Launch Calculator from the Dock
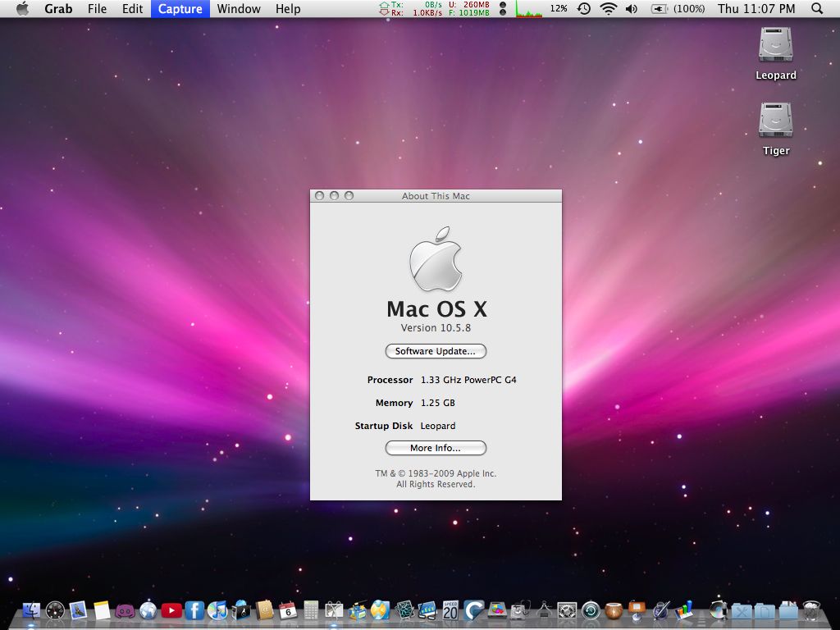The height and width of the screenshot is (630, 840). (x=311, y=610)
